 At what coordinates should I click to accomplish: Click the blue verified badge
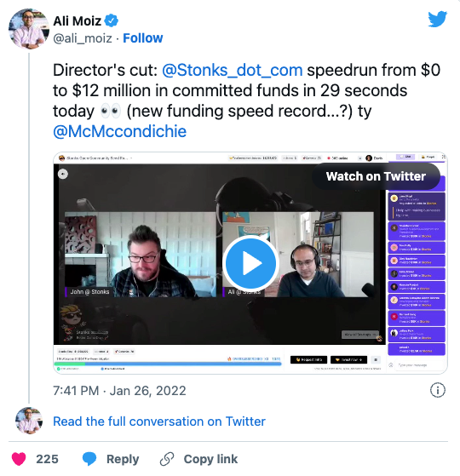(x=111, y=20)
